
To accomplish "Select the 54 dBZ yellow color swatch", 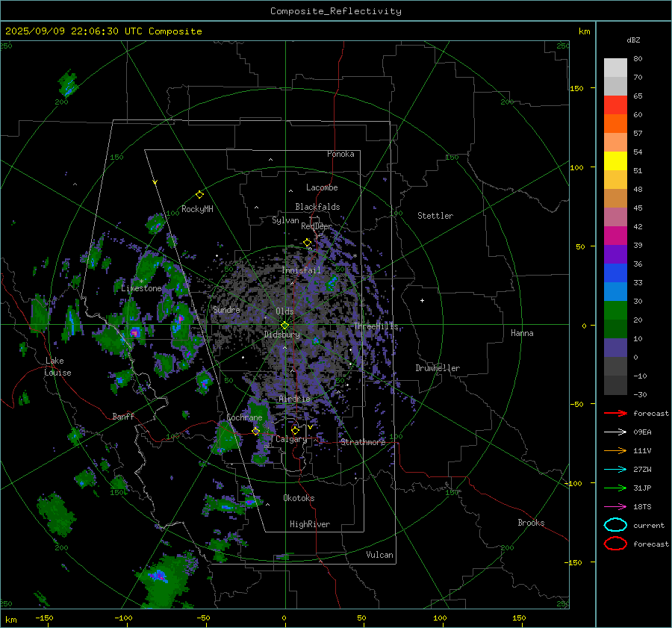I will tap(615, 161).
